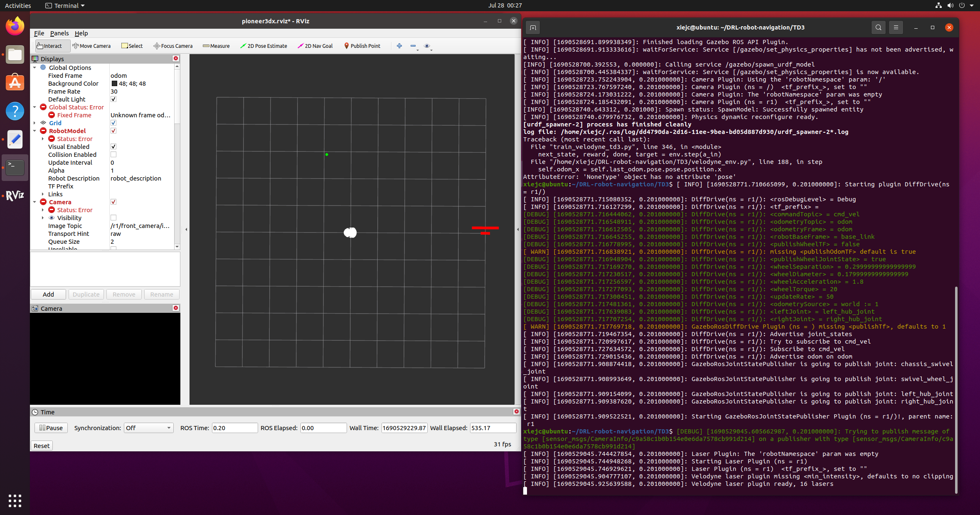
Task: Activate Focus Camera mode
Action: [x=173, y=46]
